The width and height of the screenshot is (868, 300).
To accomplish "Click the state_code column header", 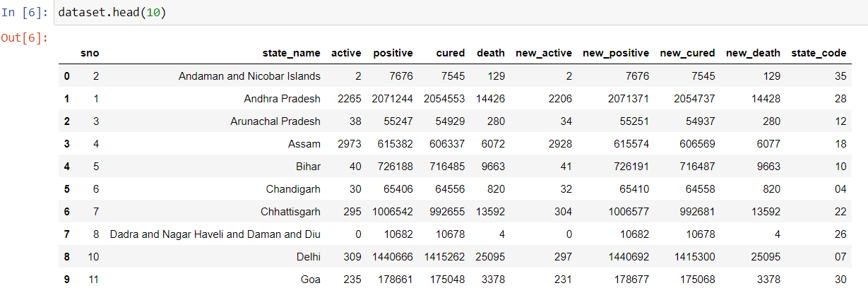I will [x=819, y=53].
